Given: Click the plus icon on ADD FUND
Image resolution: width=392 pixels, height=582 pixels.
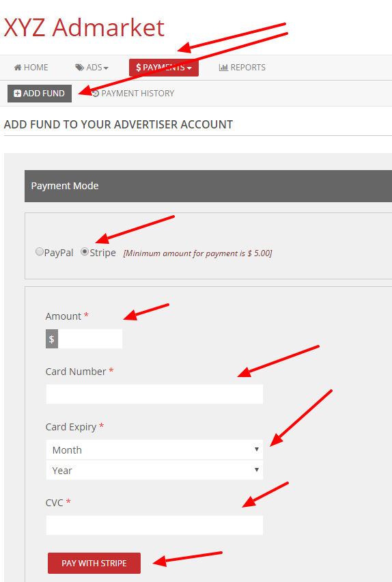Looking at the screenshot, I should pyautogui.click(x=18, y=94).
